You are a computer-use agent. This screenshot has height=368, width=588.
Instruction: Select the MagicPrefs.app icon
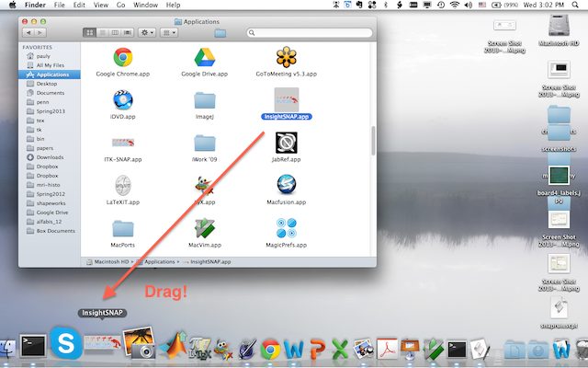[287, 228]
